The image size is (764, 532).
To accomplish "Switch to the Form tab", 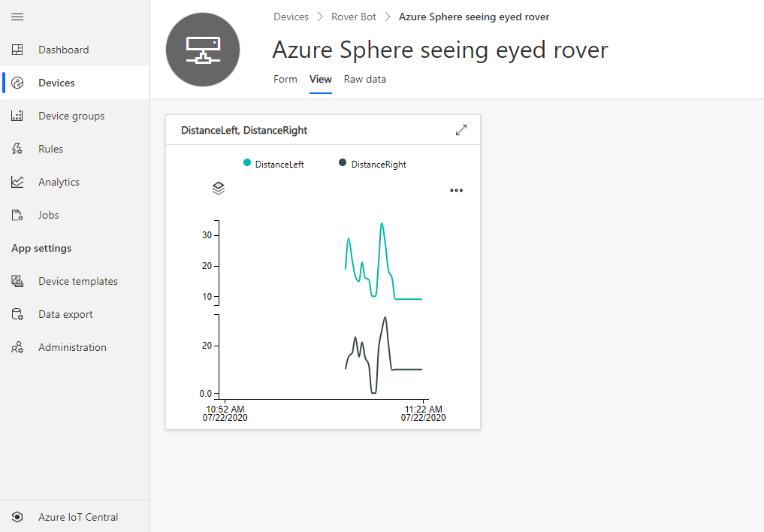I will 285,79.
